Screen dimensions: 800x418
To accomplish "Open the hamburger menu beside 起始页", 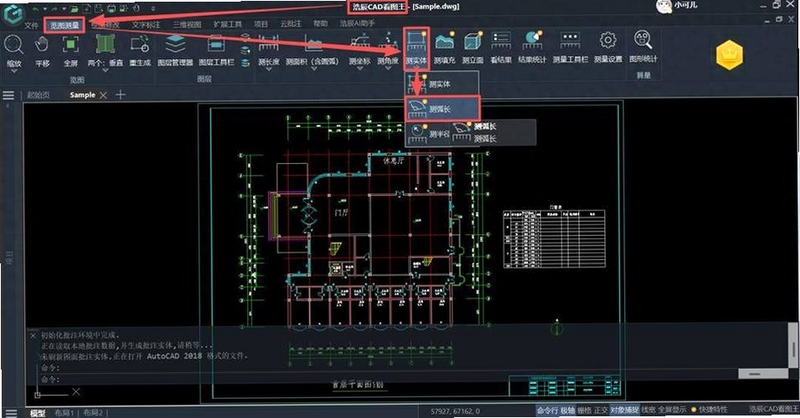I will coord(8,95).
